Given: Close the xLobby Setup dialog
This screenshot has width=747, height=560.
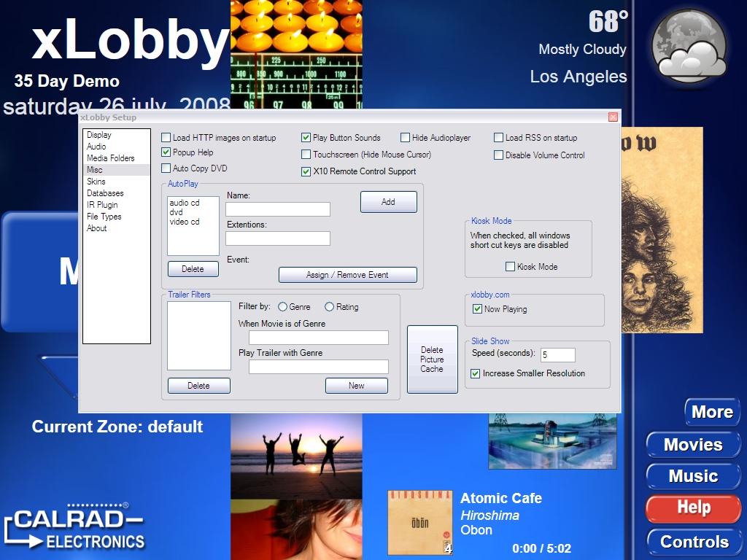Looking at the screenshot, I should (613, 117).
